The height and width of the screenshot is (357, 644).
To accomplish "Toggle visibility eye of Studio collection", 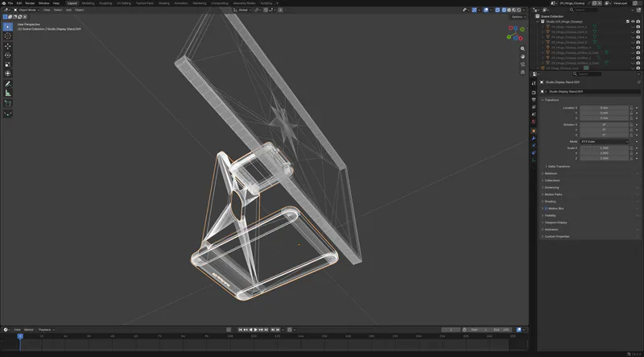I will point(633,22).
